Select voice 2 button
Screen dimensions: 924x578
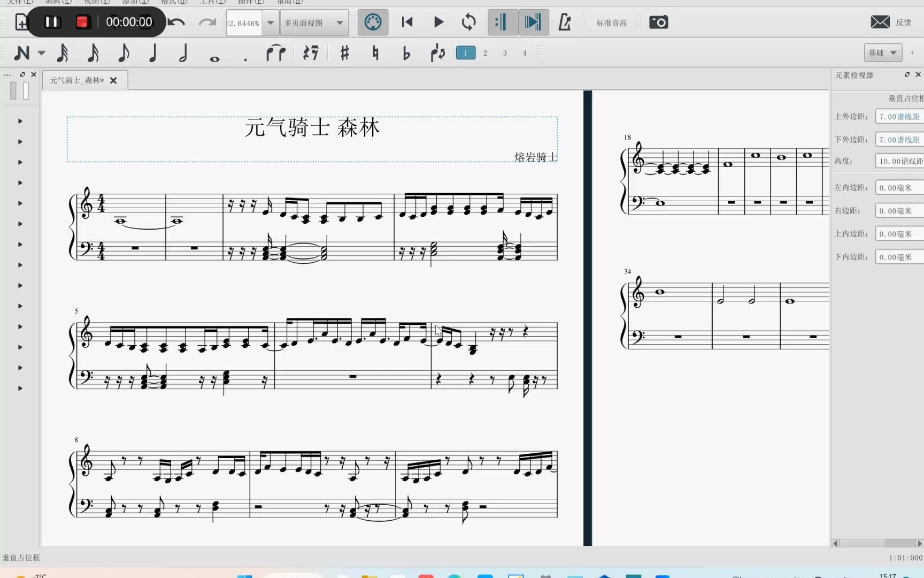tap(485, 53)
